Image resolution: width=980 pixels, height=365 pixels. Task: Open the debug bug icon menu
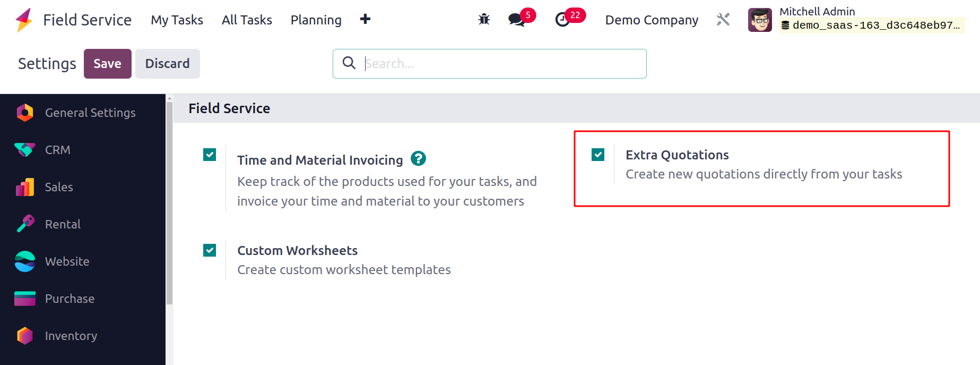(x=484, y=20)
